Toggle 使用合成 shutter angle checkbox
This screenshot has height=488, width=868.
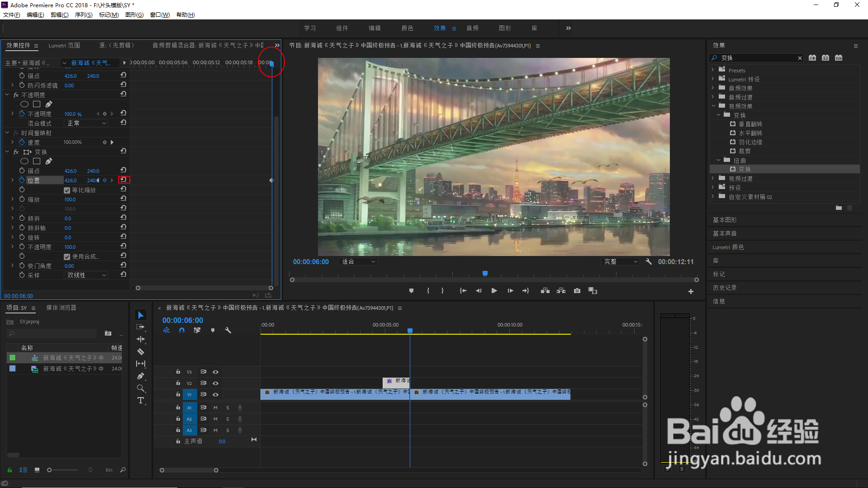[67, 256]
